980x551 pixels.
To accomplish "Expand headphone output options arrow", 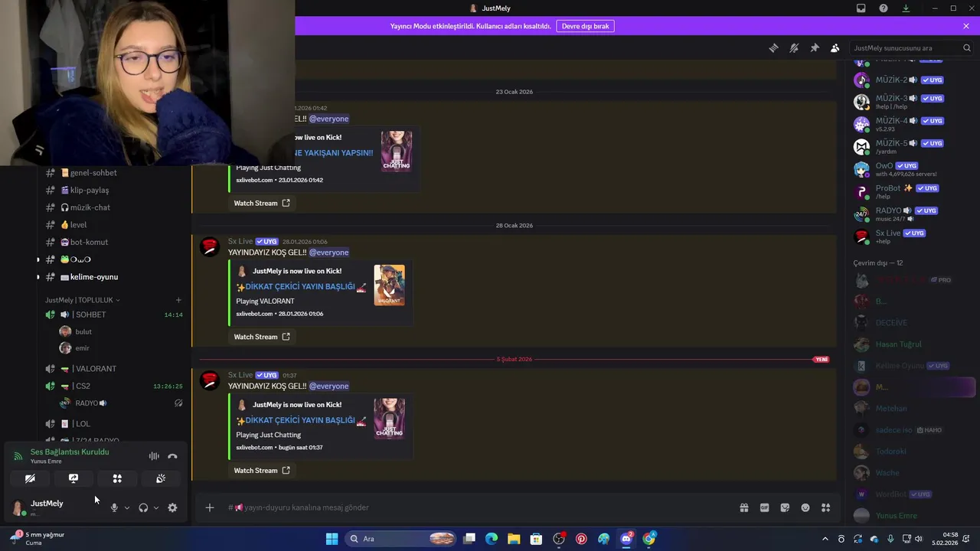I will 156,507.
